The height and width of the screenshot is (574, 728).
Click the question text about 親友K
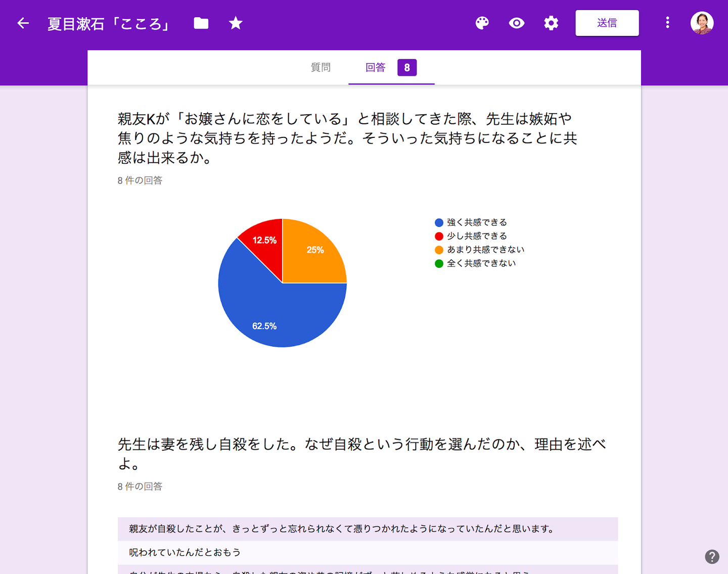pyautogui.click(x=348, y=138)
